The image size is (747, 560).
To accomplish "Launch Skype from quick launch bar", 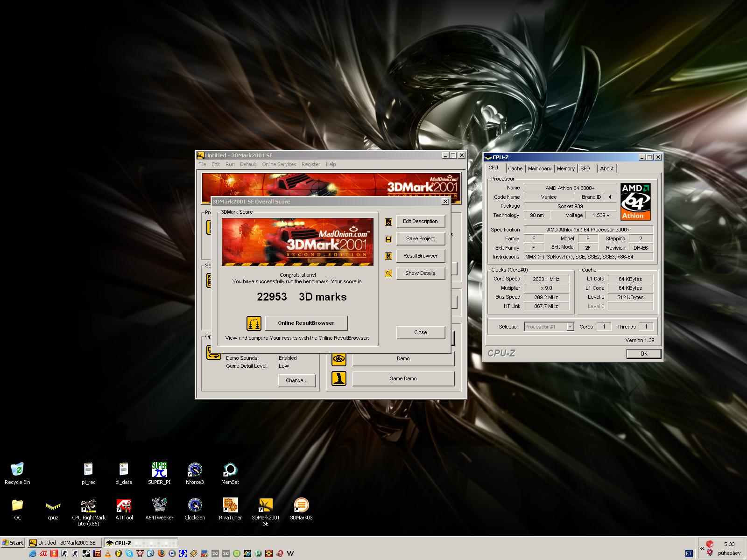I will [x=129, y=553].
